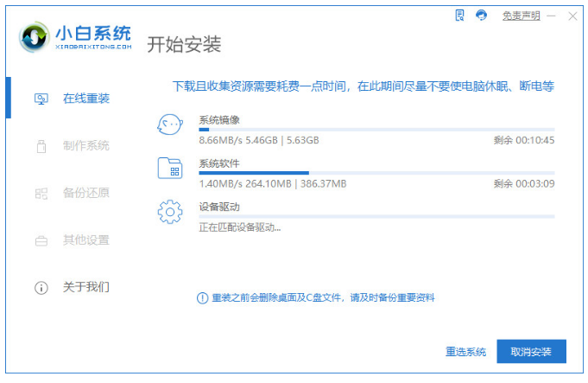The image size is (588, 383).
Task: Click the 系统软件 folder icon
Action: coord(170,168)
